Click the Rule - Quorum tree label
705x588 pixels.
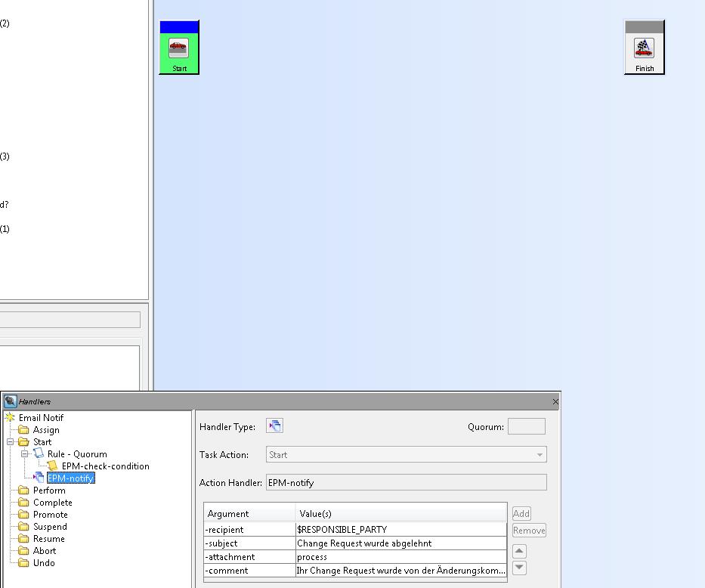pyautogui.click(x=77, y=453)
